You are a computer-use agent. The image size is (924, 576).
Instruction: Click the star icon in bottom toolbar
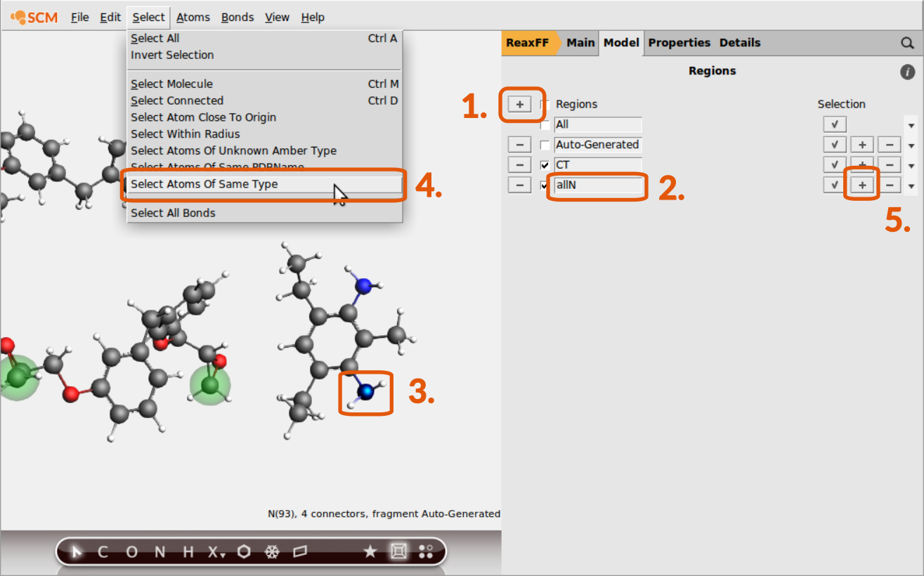tap(370, 552)
